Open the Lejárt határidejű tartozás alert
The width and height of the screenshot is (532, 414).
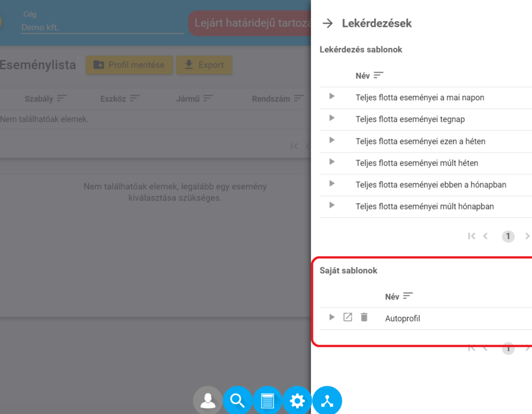click(x=249, y=23)
